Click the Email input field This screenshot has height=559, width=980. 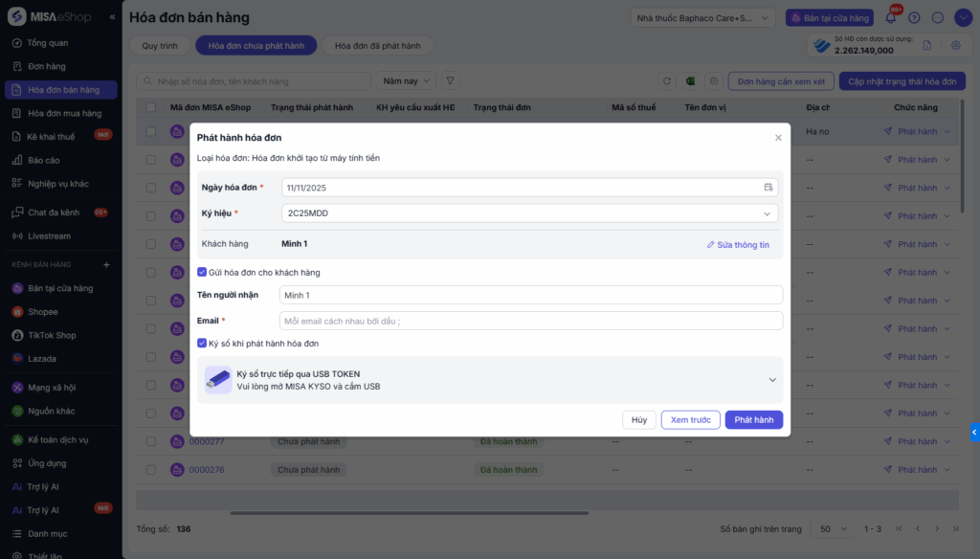(x=531, y=321)
